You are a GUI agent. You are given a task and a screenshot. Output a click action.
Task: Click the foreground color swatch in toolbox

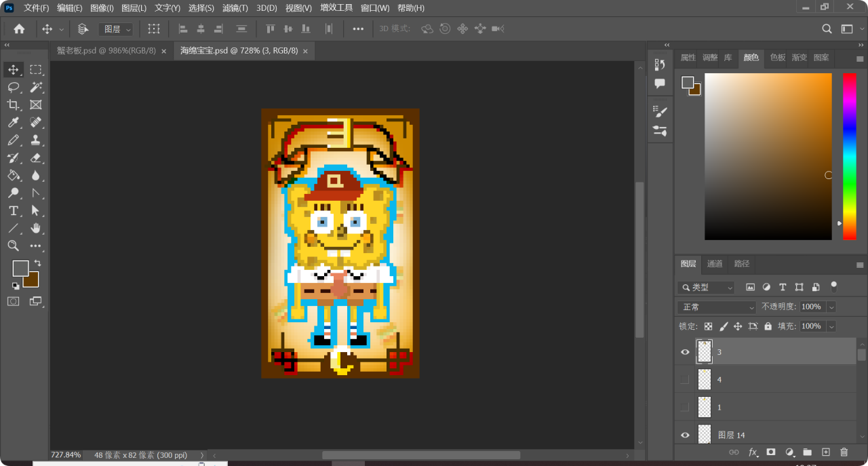click(20, 269)
